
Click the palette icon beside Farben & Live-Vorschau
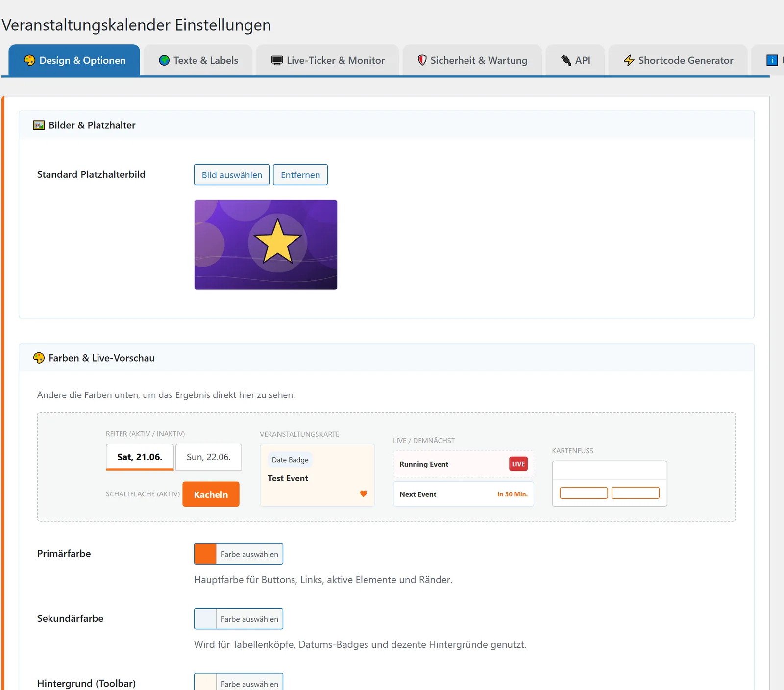pyautogui.click(x=39, y=358)
